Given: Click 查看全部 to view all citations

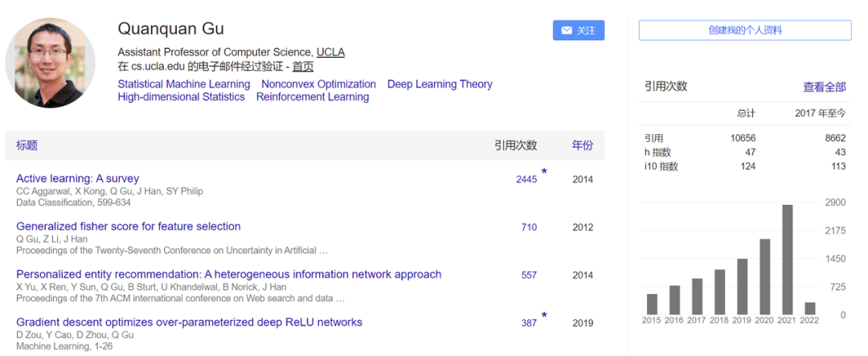Looking at the screenshot, I should tap(824, 87).
